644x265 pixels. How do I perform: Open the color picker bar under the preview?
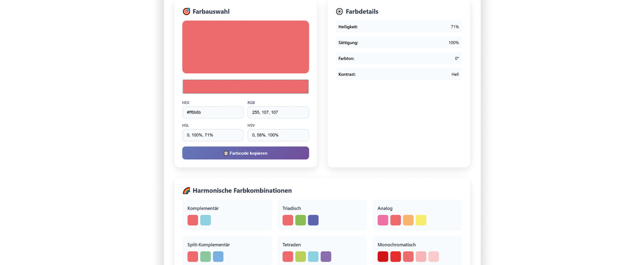tap(245, 87)
